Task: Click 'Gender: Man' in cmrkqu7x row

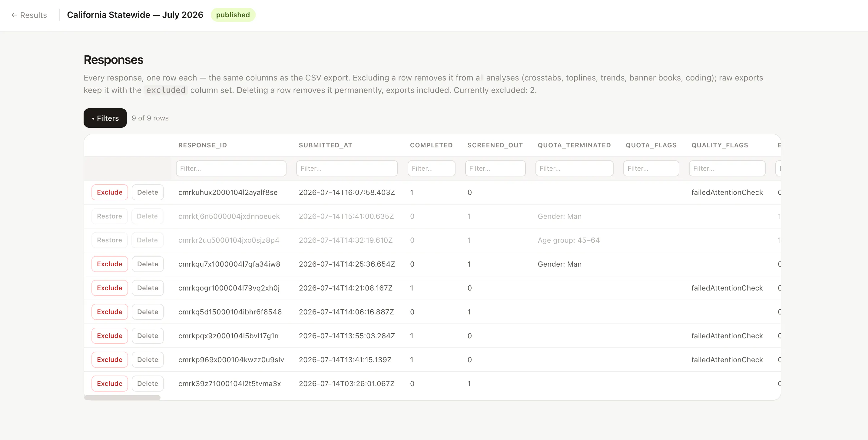Action: click(x=559, y=264)
